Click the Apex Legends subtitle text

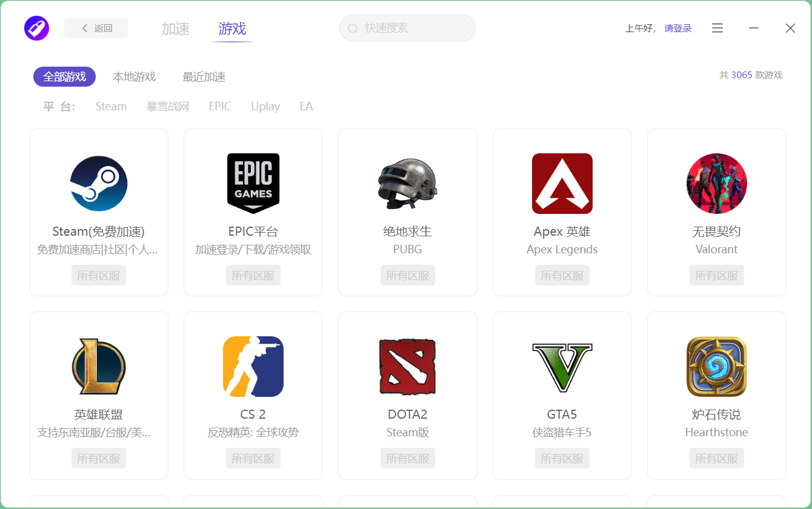point(562,249)
